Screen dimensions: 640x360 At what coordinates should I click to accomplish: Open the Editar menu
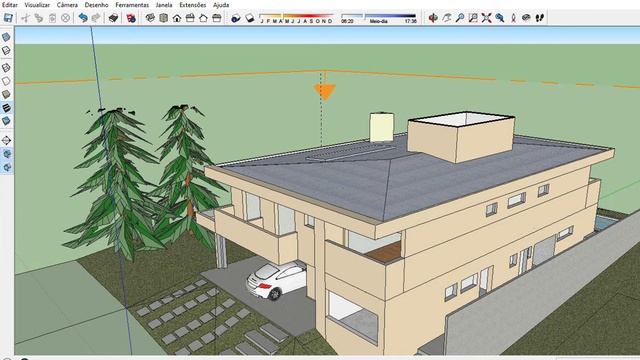click(x=10, y=5)
